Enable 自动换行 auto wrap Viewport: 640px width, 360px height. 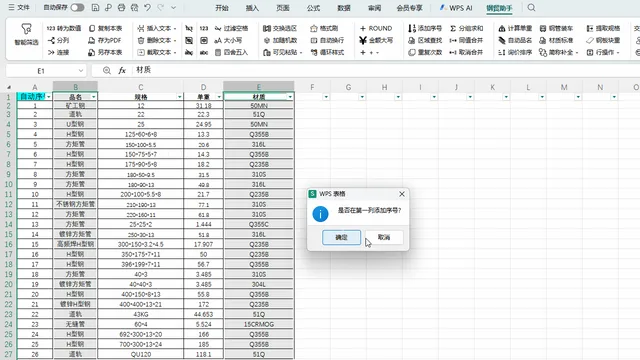click(x=327, y=40)
